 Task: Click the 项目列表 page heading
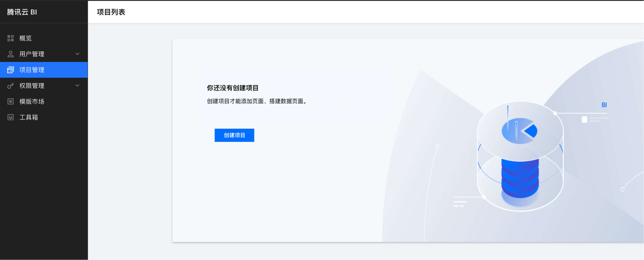tap(111, 12)
